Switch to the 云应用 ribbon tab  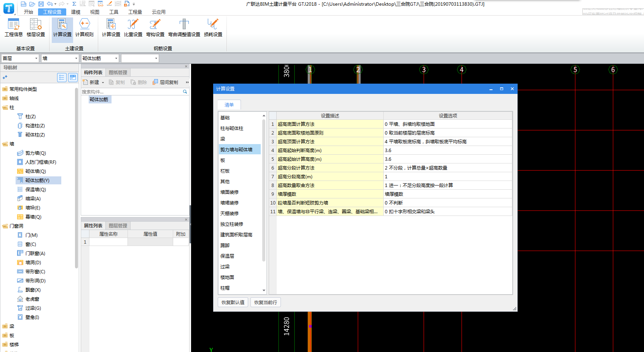(x=159, y=12)
